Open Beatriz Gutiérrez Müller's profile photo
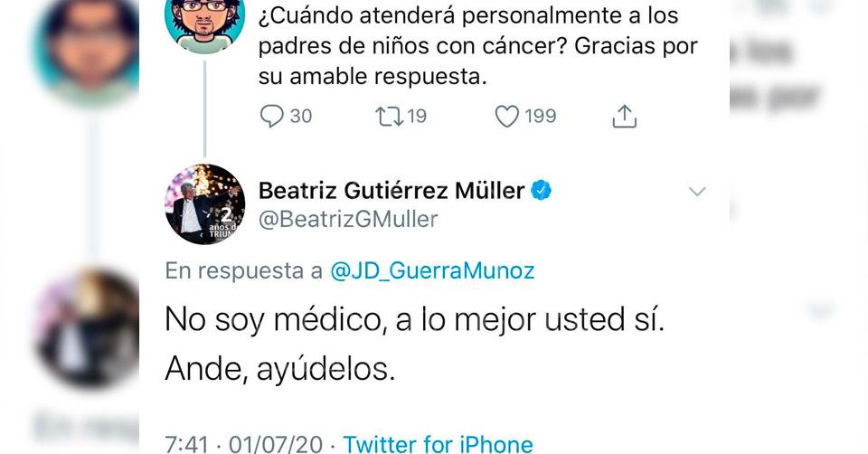 pos(204,204)
